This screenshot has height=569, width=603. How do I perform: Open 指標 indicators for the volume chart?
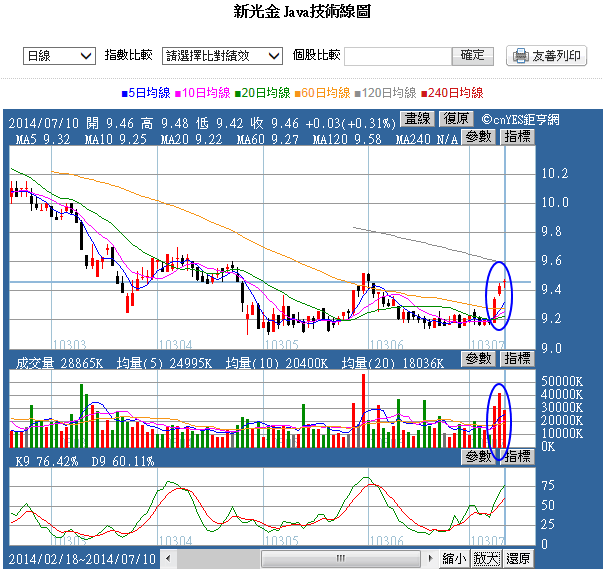pyautogui.click(x=518, y=359)
